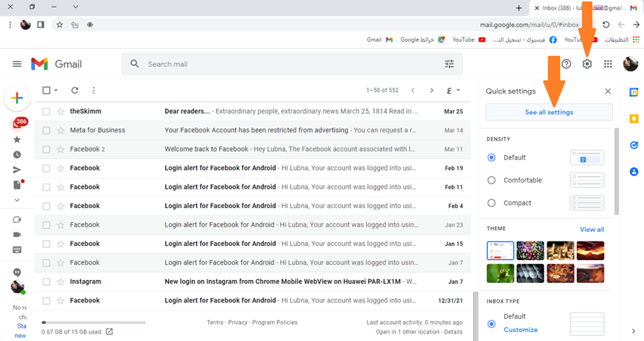Star the Instagram new login email

[x=60, y=282]
